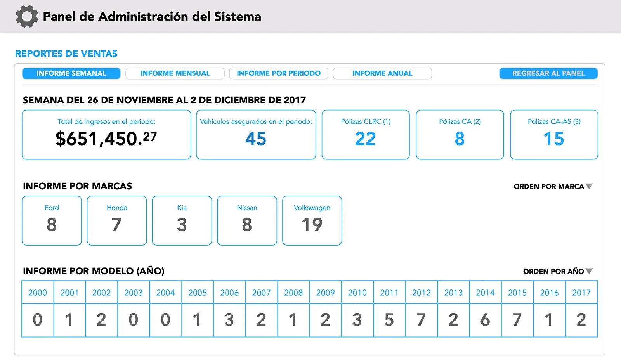
Task: Open the Informe Anual tab
Action: 382,73
